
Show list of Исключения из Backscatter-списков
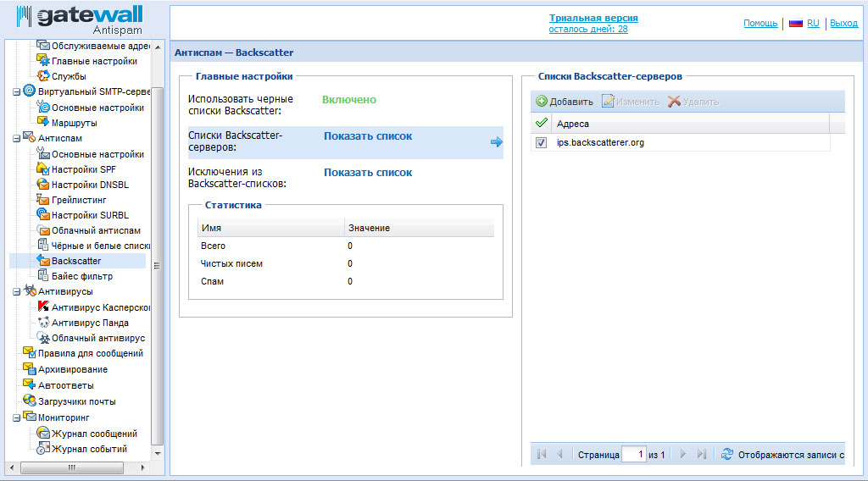368,173
